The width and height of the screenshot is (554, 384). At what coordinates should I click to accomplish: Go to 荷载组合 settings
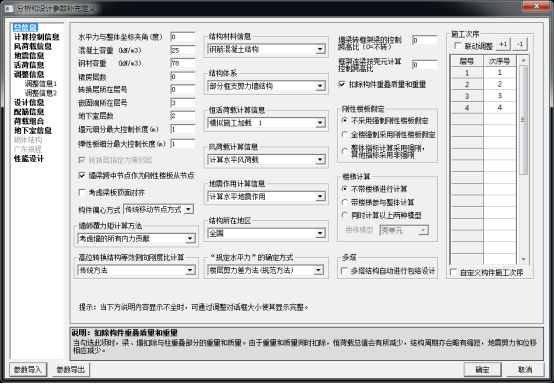tap(29, 121)
